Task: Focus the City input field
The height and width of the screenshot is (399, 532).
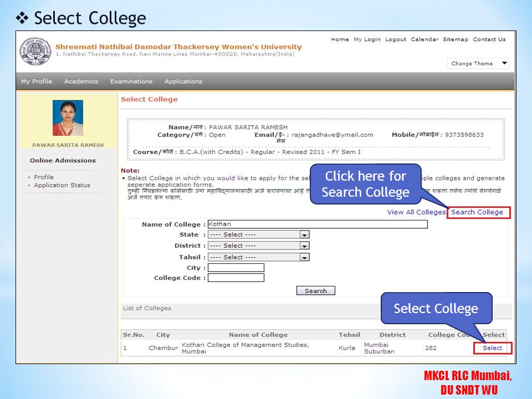Action: (x=236, y=268)
